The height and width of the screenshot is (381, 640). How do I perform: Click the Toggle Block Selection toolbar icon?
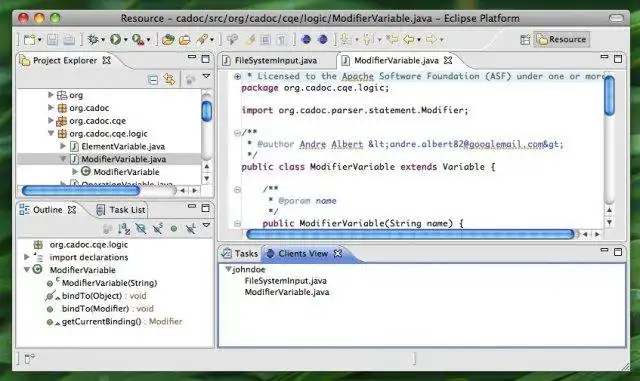pyautogui.click(x=265, y=40)
